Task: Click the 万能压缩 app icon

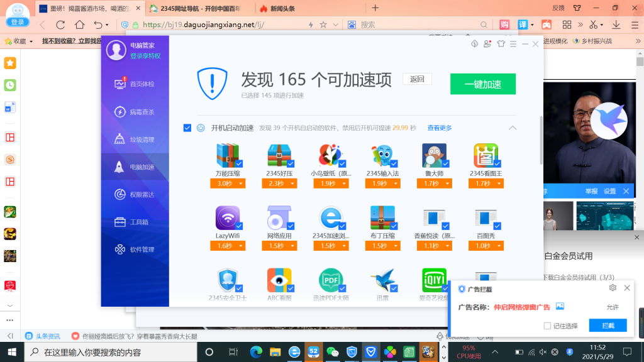Action: click(x=228, y=155)
